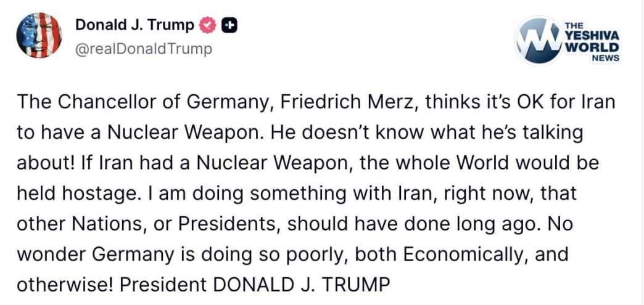Click the word "otherwise!" in the last line
The image size is (644, 305).
coord(66,285)
